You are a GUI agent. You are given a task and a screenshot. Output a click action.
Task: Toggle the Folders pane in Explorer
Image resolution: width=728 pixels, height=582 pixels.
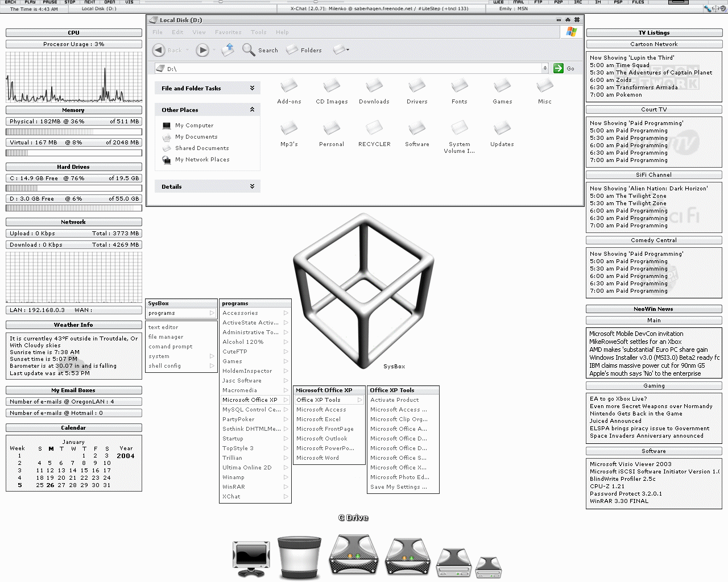(304, 50)
